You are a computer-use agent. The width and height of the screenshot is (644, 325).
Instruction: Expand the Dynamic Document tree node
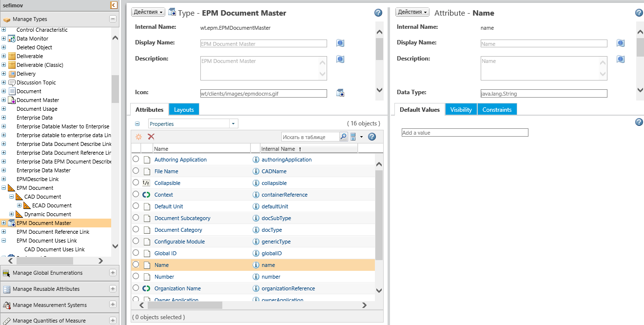point(12,214)
